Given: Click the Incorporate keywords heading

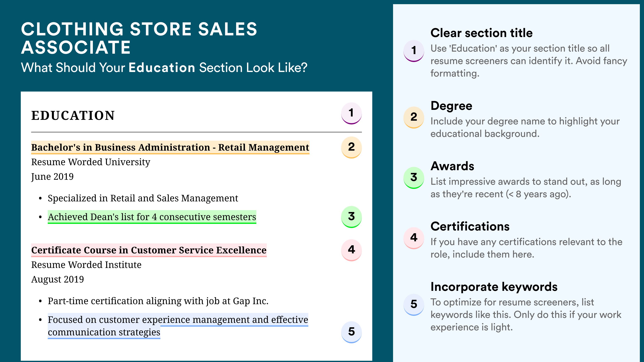Looking at the screenshot, I should tap(494, 287).
